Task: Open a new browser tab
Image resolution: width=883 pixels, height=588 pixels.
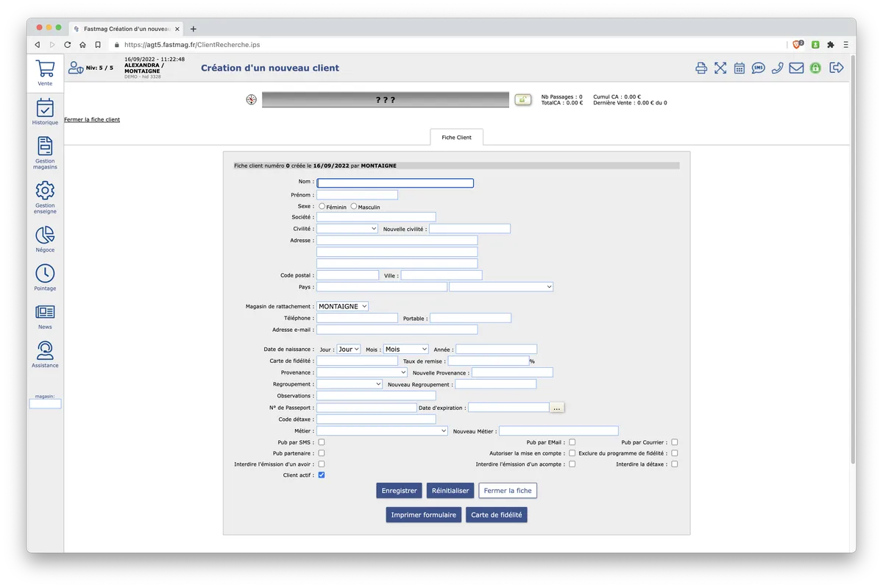Action: (x=194, y=29)
